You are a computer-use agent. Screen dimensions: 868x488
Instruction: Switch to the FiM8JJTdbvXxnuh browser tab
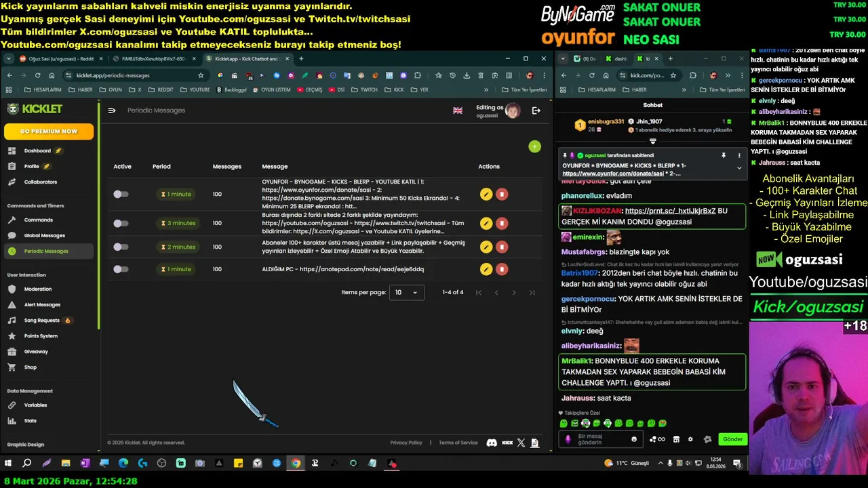click(153, 59)
